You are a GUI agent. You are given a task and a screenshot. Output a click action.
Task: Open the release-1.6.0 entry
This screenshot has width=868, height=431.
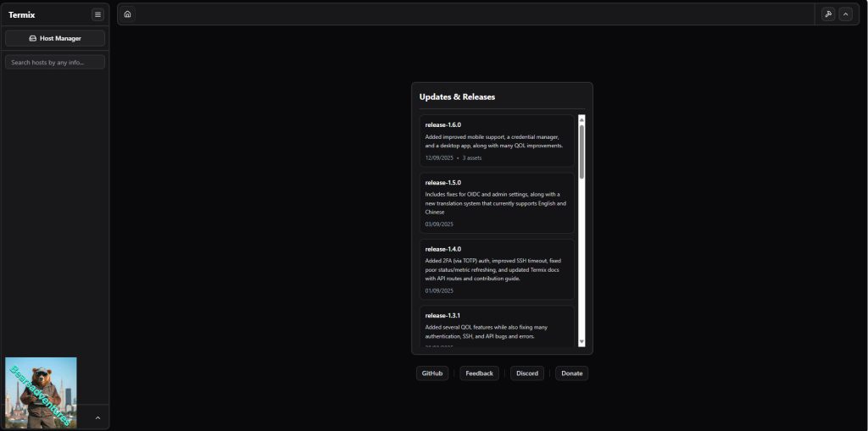(498, 141)
